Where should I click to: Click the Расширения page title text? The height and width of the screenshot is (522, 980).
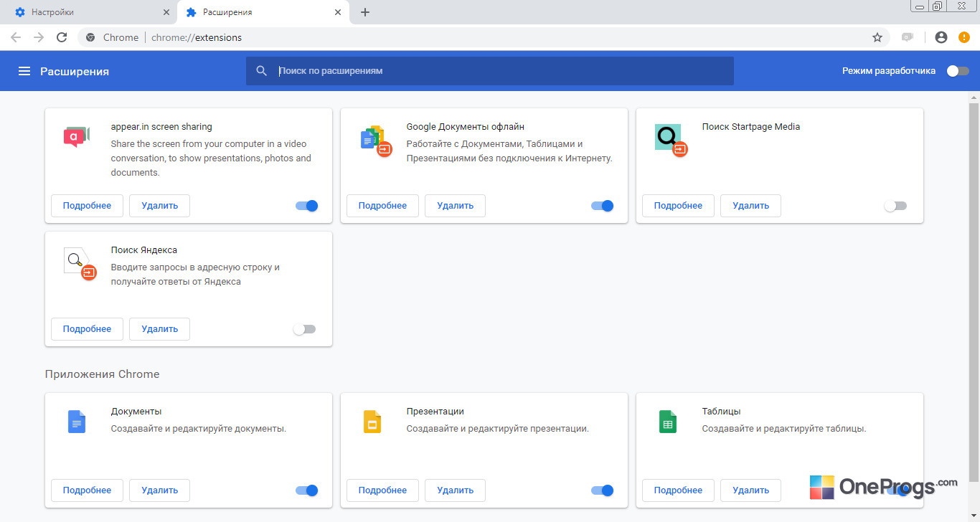pos(75,71)
